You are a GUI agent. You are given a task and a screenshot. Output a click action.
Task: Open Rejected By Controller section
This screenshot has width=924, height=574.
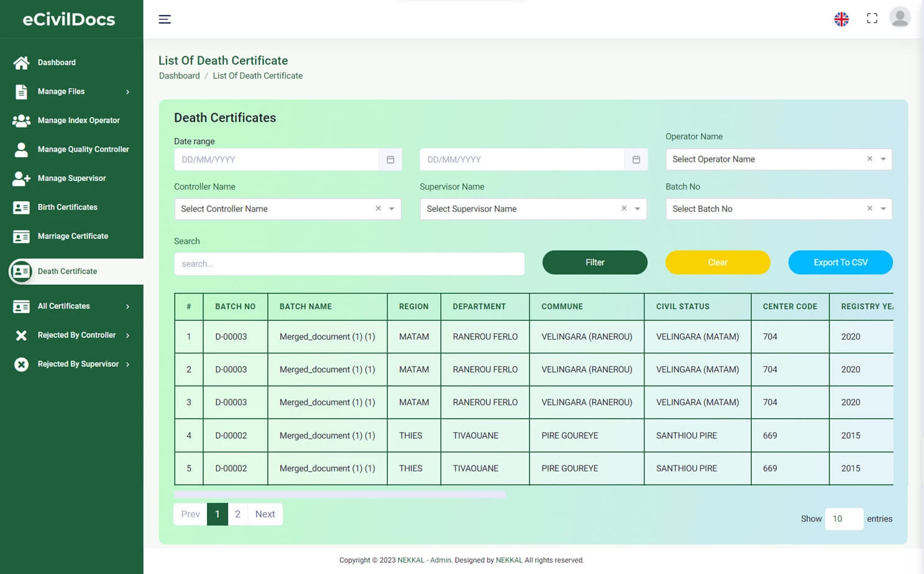coord(76,335)
